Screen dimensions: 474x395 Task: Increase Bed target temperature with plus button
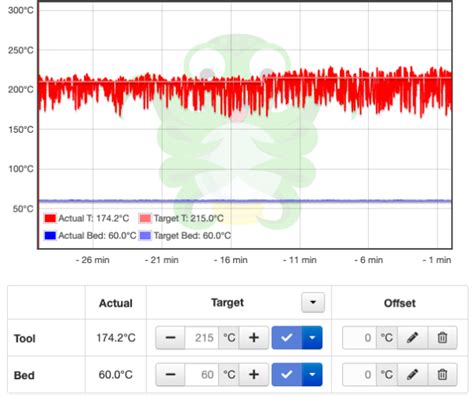point(254,374)
